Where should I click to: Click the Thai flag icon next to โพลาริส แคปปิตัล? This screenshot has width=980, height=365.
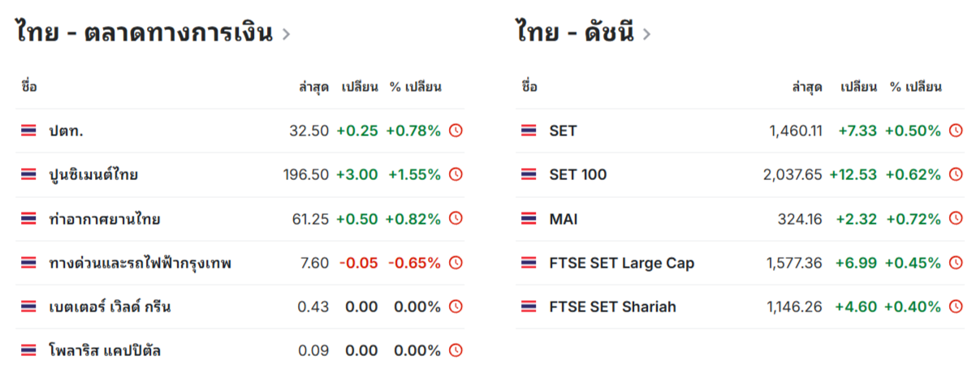pyautogui.click(x=29, y=351)
